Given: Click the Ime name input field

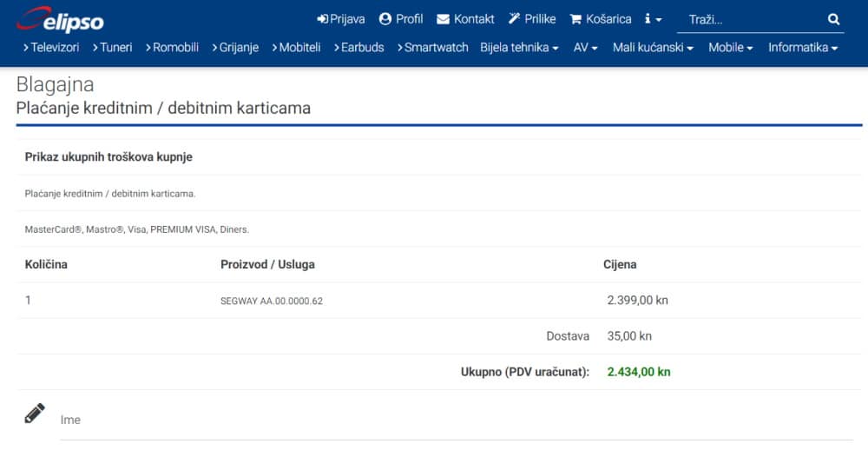Looking at the screenshot, I should (x=456, y=421).
